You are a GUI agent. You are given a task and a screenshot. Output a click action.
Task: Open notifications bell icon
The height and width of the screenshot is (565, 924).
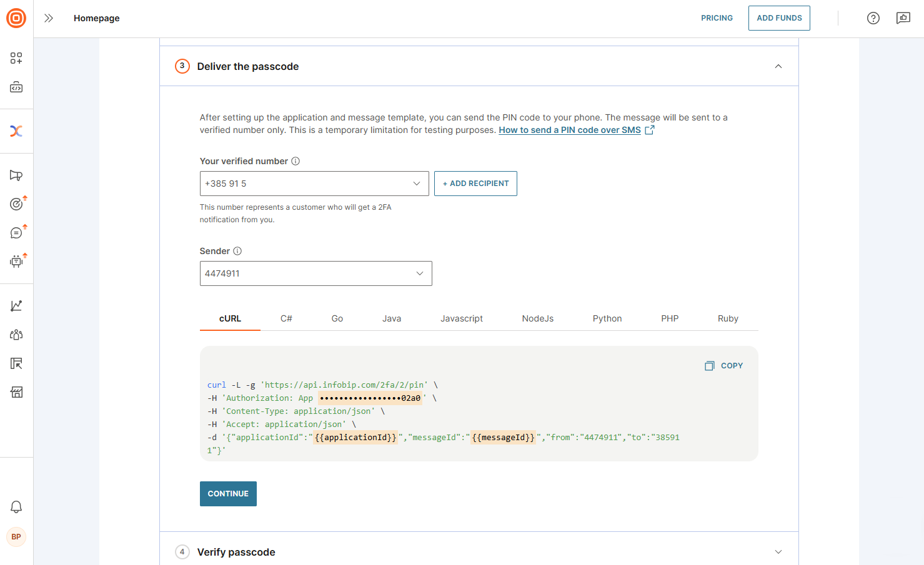coord(16,507)
